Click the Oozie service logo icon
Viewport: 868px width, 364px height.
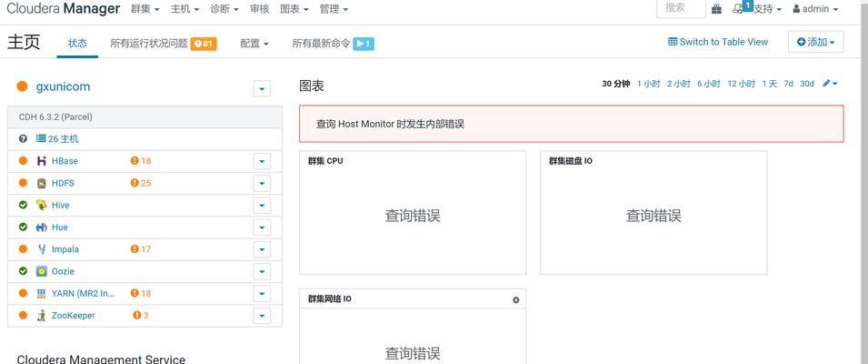pos(42,271)
